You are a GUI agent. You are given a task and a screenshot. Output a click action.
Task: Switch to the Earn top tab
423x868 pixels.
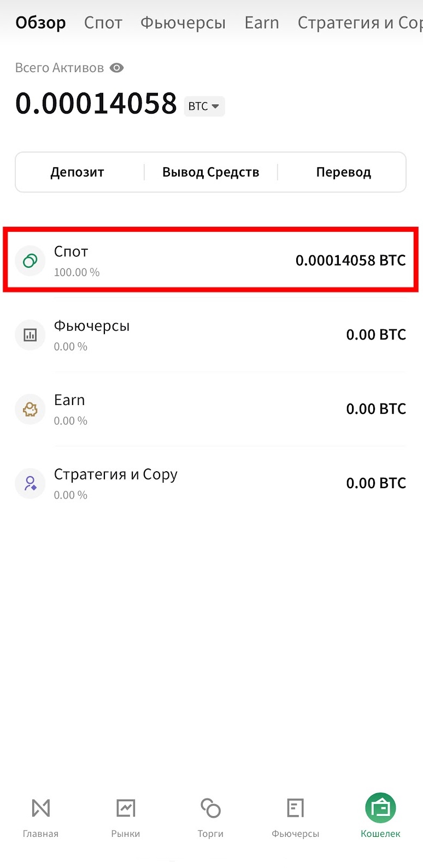pos(262,23)
